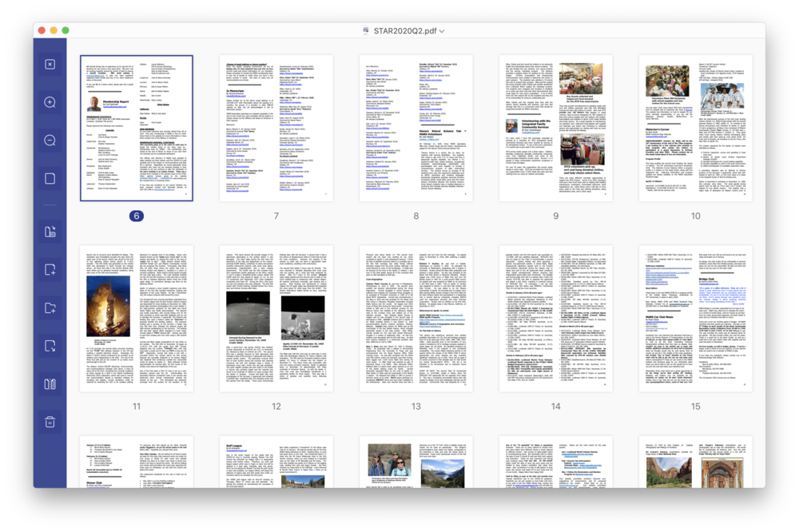Image resolution: width=799 pixels, height=532 pixels.
Task: Minimize the window with yellow button
Action: (x=54, y=30)
